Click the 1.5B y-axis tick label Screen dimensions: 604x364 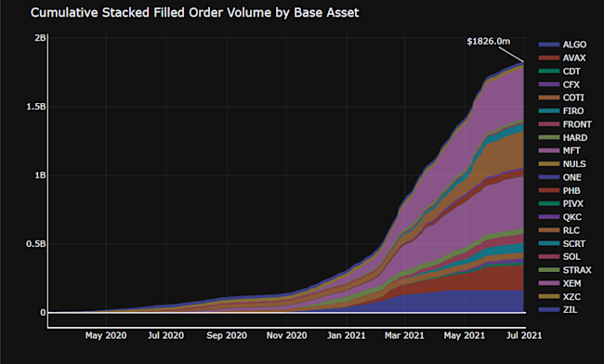pos(36,107)
